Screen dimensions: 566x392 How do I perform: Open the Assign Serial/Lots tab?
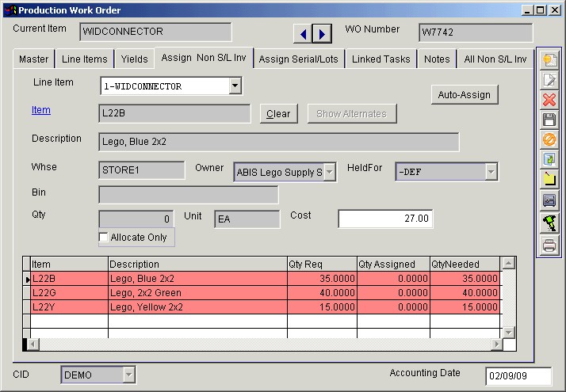click(x=298, y=59)
